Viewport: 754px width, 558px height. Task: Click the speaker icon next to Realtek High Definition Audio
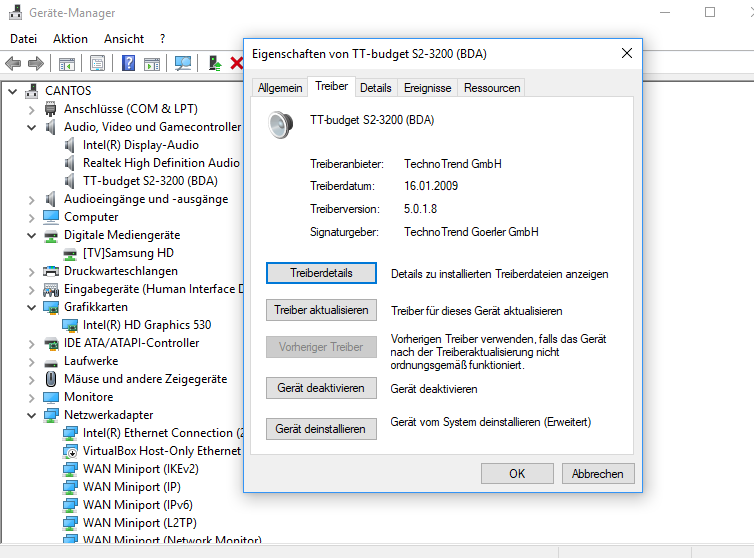70,163
